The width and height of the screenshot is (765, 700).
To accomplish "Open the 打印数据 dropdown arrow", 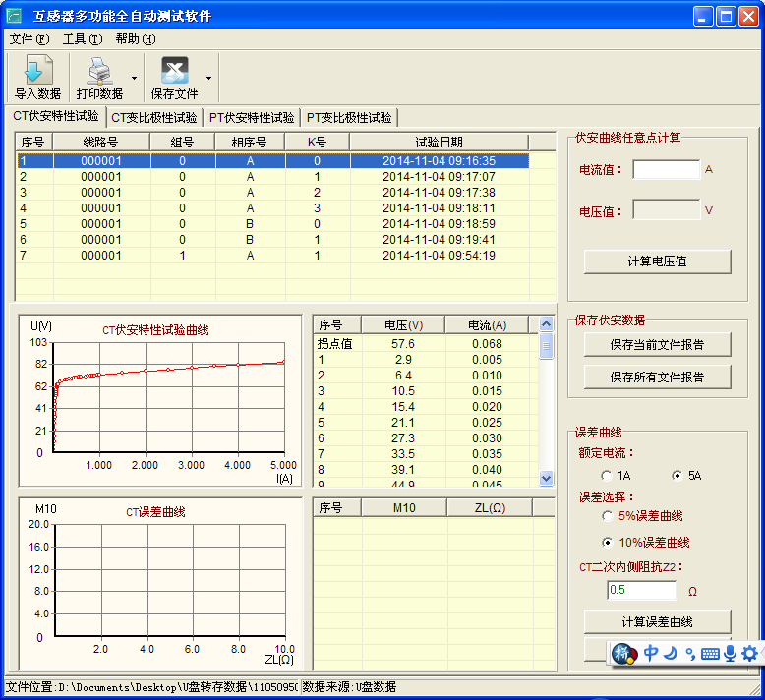I will point(134,78).
